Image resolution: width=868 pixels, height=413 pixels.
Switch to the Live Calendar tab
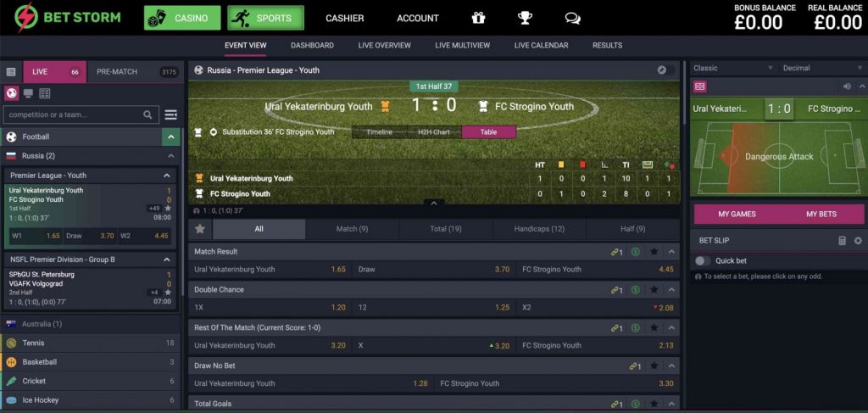click(x=541, y=46)
